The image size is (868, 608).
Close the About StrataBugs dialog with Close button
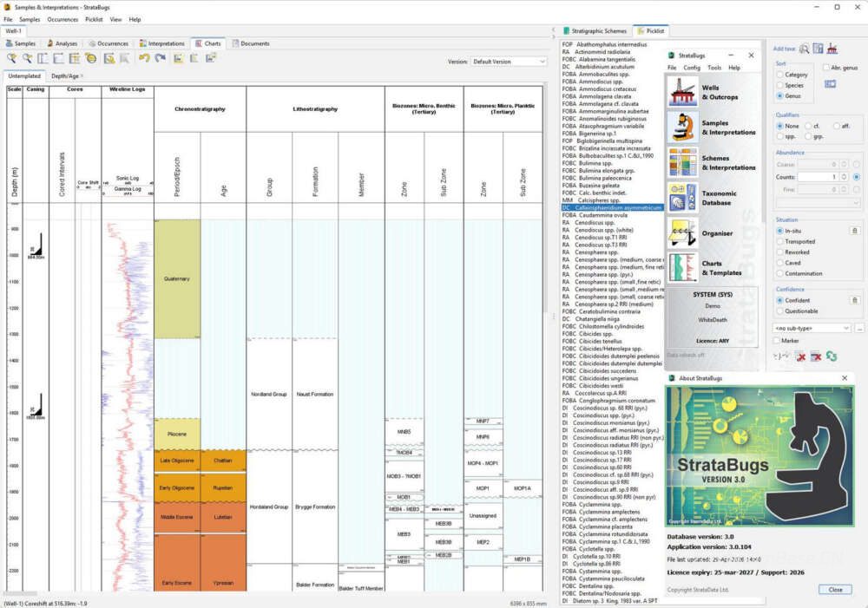pyautogui.click(x=835, y=590)
